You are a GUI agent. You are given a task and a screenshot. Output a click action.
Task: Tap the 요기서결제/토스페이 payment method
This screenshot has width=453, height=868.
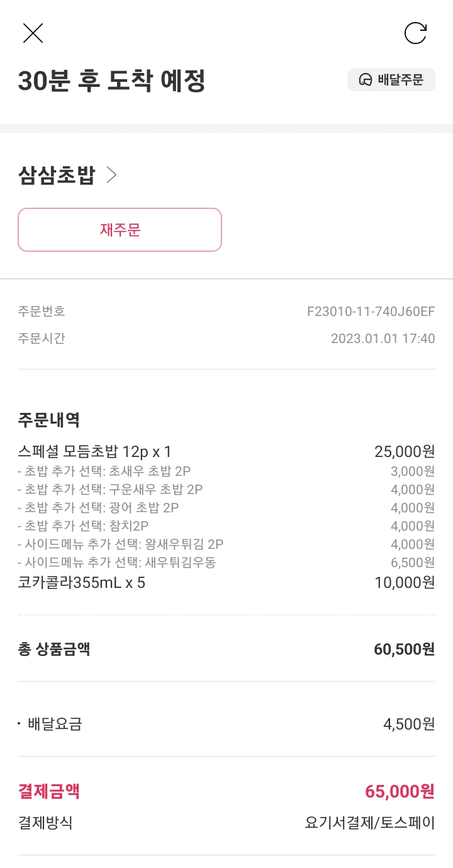pos(369,823)
